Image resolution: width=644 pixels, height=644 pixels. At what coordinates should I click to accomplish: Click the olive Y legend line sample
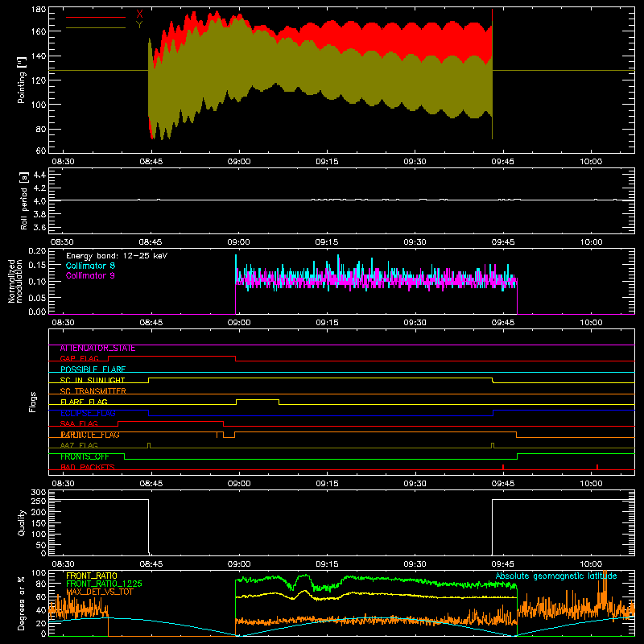point(96,28)
